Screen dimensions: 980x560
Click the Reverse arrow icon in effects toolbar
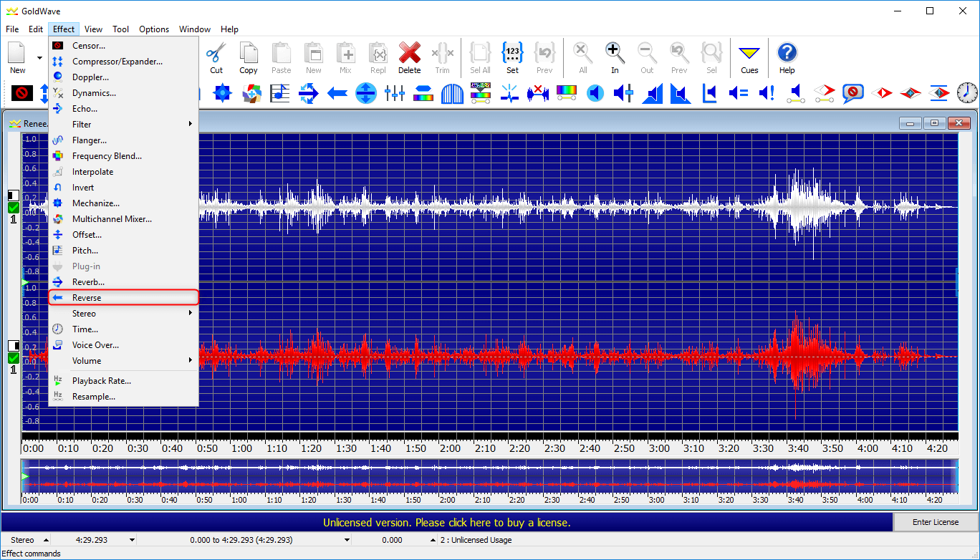point(337,93)
